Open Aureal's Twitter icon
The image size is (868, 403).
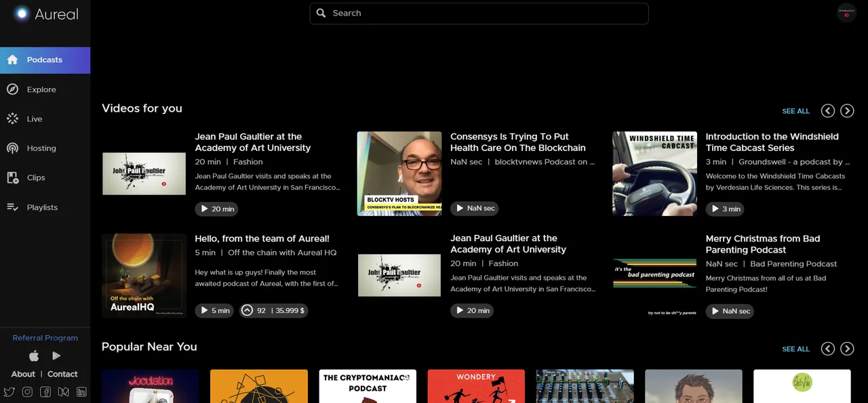pyautogui.click(x=9, y=391)
